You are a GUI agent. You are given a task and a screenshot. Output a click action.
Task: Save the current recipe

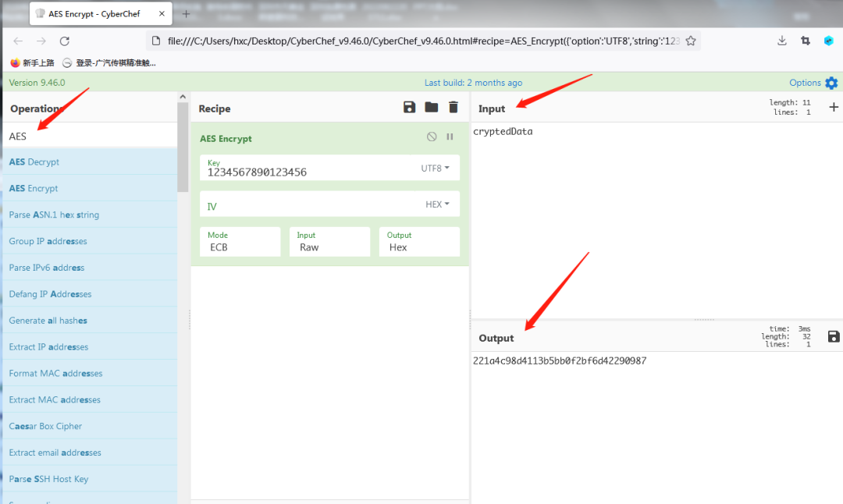(x=409, y=107)
